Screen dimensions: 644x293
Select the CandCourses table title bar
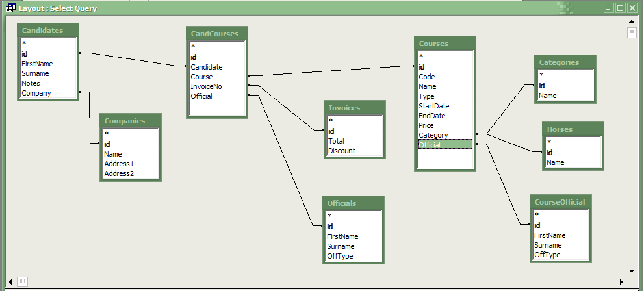217,34
